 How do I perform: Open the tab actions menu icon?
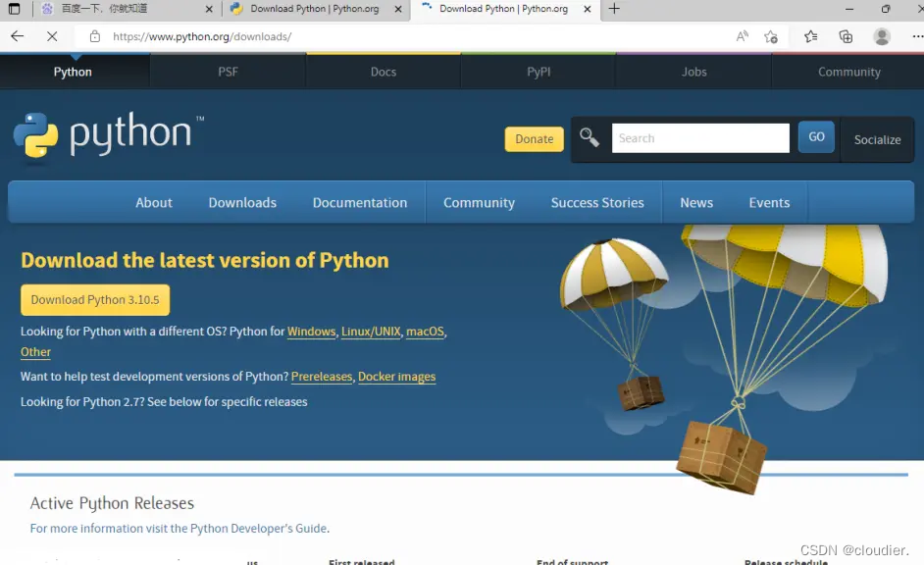point(14,9)
